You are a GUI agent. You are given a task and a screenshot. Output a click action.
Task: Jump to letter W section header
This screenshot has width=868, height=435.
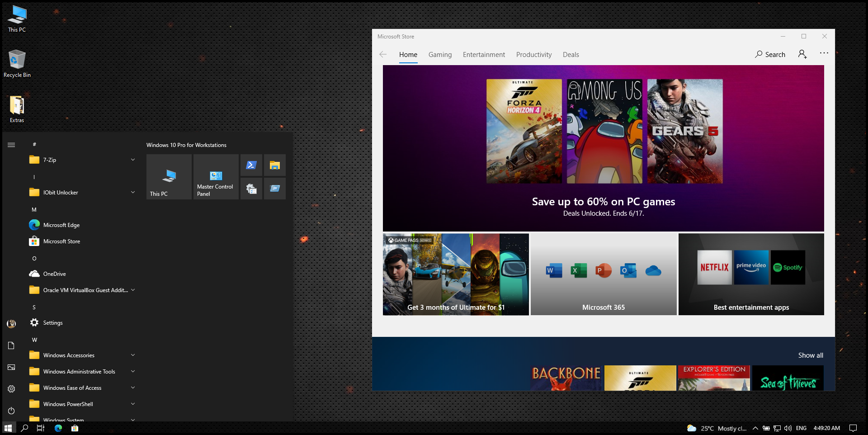[34, 340]
